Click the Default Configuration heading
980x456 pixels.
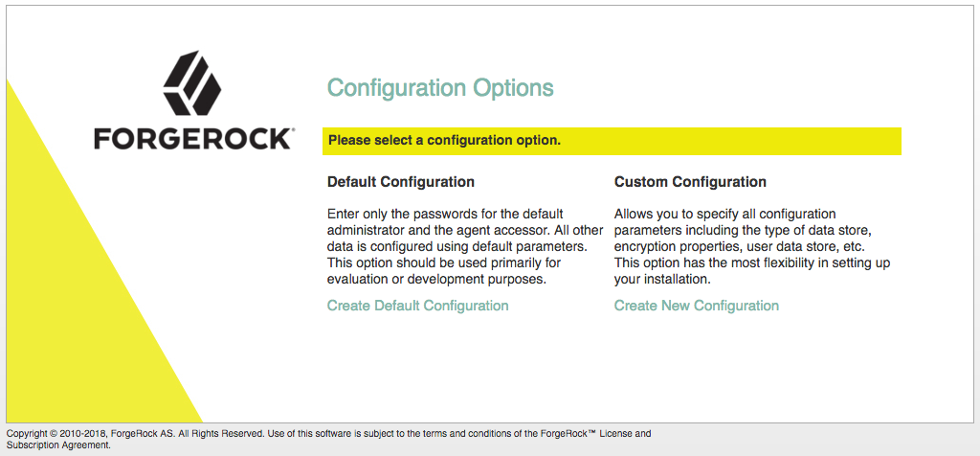pos(401,182)
